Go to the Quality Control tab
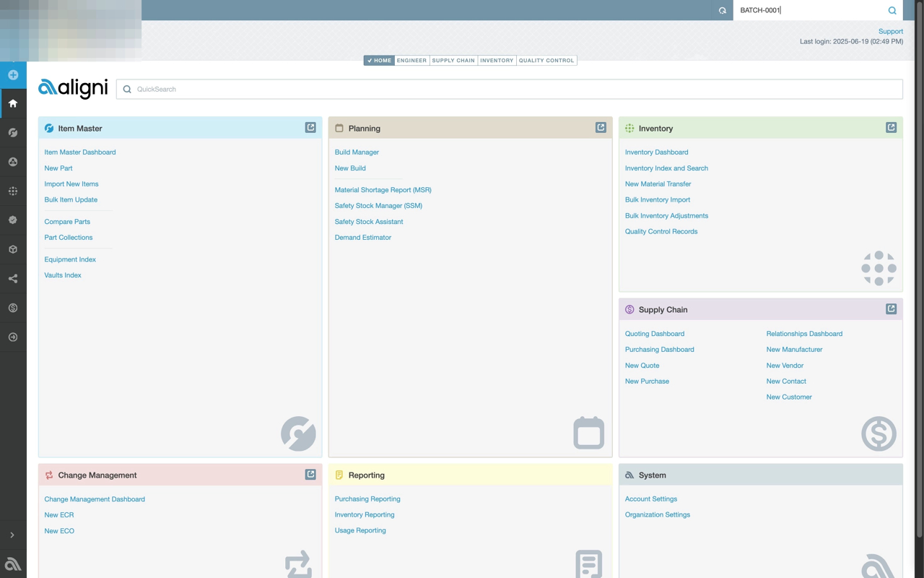Screen dimensions: 924x578 [x=546, y=61]
